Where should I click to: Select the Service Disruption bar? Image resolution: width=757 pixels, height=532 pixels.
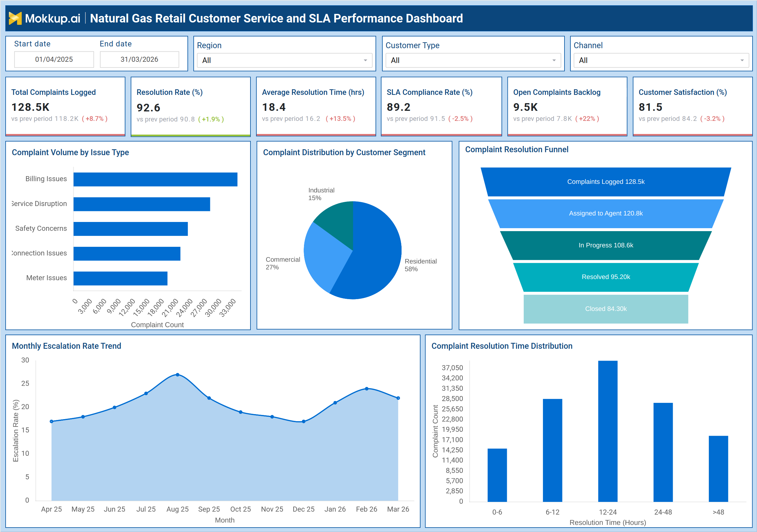click(142, 204)
